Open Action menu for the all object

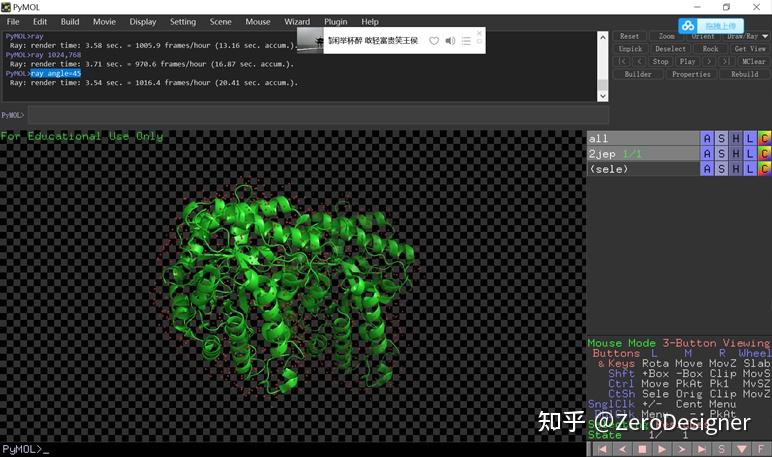pyautogui.click(x=707, y=138)
